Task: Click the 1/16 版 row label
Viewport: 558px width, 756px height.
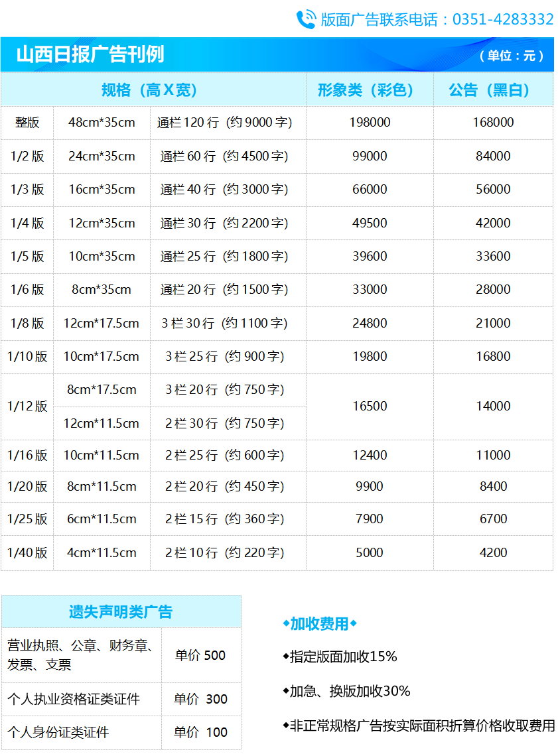Action: coord(27,456)
